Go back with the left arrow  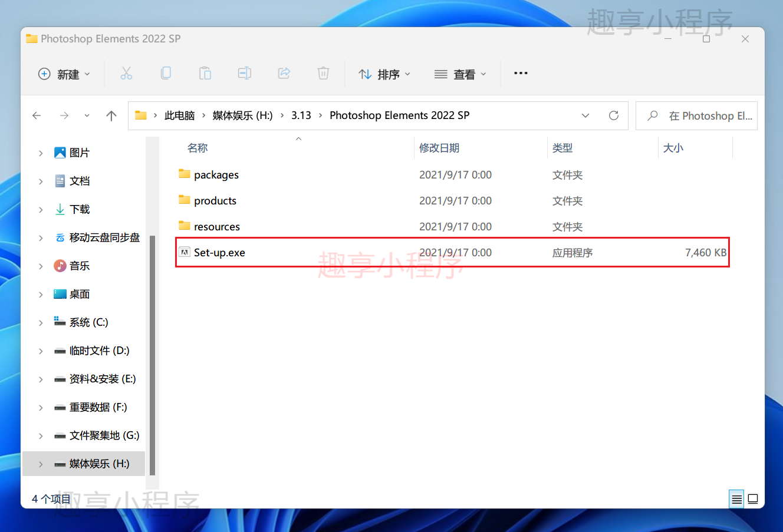[37, 115]
